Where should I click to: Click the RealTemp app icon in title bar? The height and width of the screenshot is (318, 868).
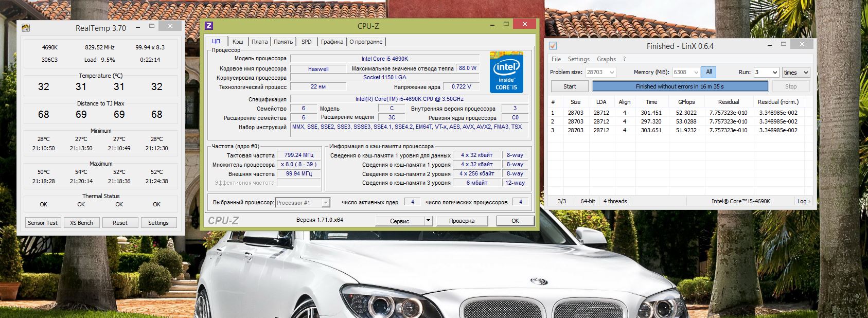tap(26, 28)
